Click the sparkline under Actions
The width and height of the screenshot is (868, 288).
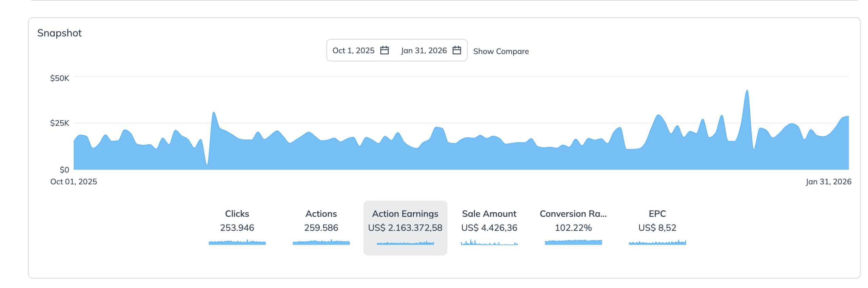coord(321,242)
